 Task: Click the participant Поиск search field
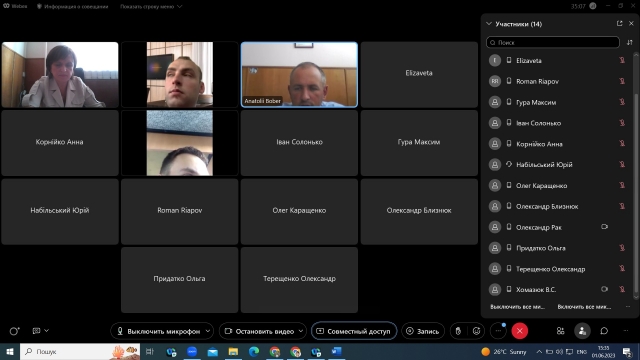coord(553,42)
